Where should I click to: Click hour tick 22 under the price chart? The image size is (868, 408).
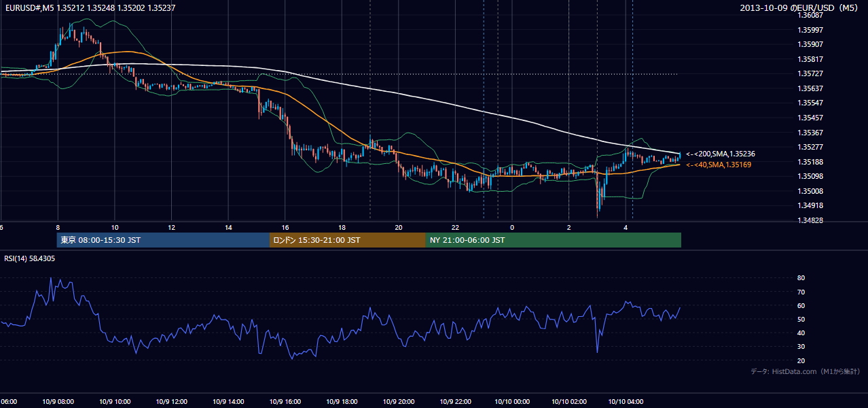(x=455, y=227)
